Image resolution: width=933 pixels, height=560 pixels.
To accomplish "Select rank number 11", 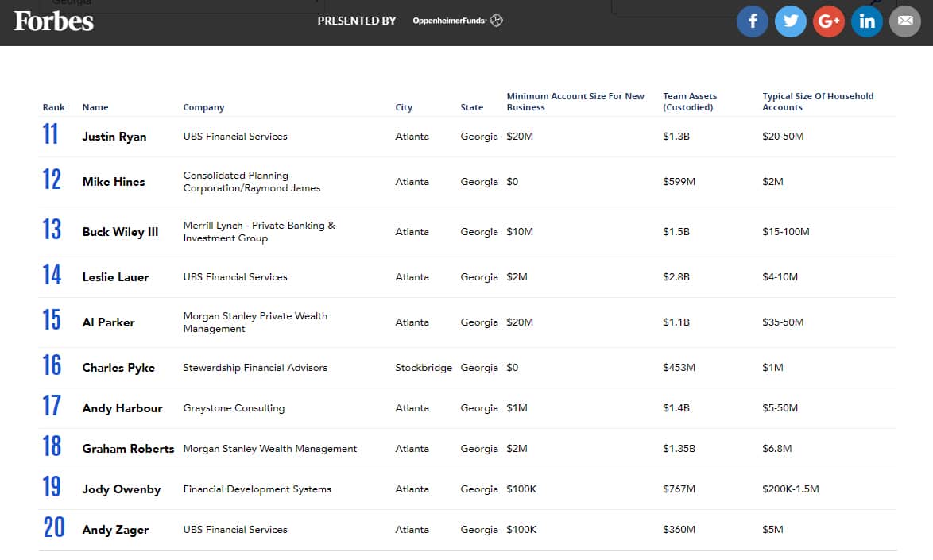I will coord(51,133).
